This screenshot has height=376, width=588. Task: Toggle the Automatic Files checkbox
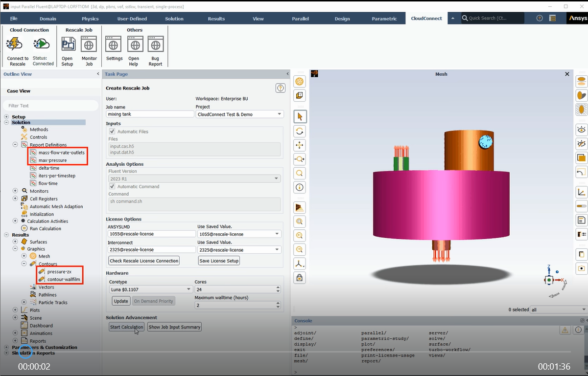point(112,132)
